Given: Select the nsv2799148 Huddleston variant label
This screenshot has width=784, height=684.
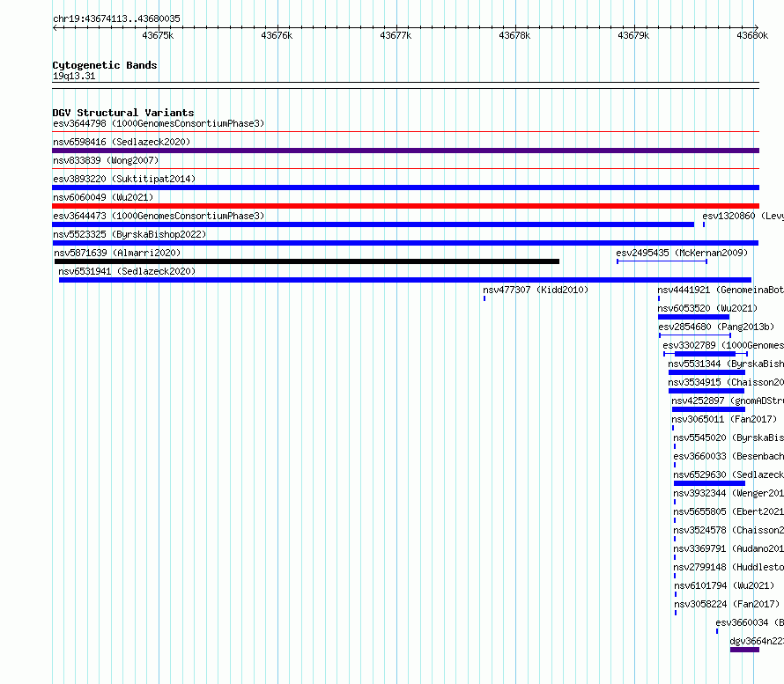Looking at the screenshot, I should point(729,567).
